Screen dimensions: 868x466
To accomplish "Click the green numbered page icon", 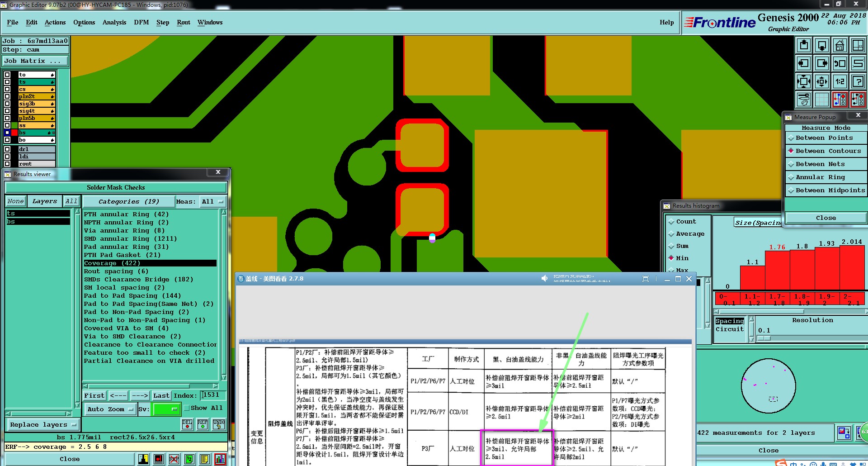I will click(x=189, y=459).
